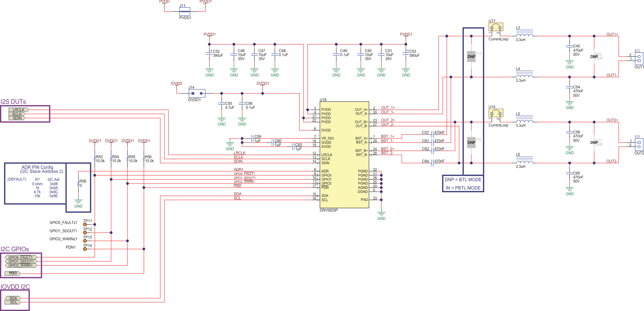Click the DNP jumper block U13
This screenshot has height=311, width=644.
[471, 56]
